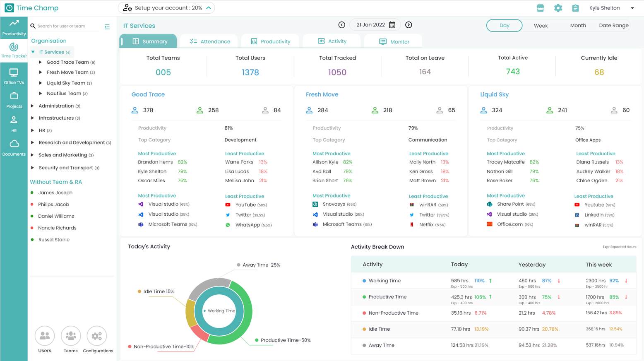644x361 pixels.
Task: Open the store icon in header
Action: (x=540, y=8)
